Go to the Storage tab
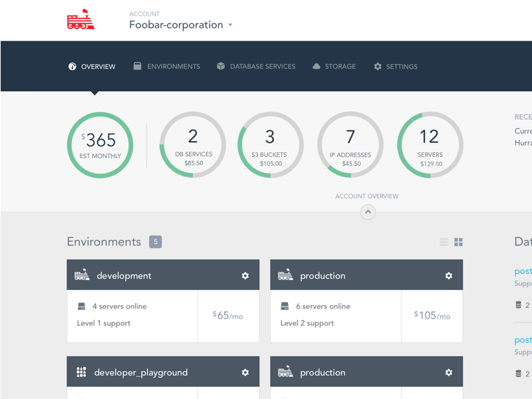This screenshot has width=532, height=399. [334, 66]
